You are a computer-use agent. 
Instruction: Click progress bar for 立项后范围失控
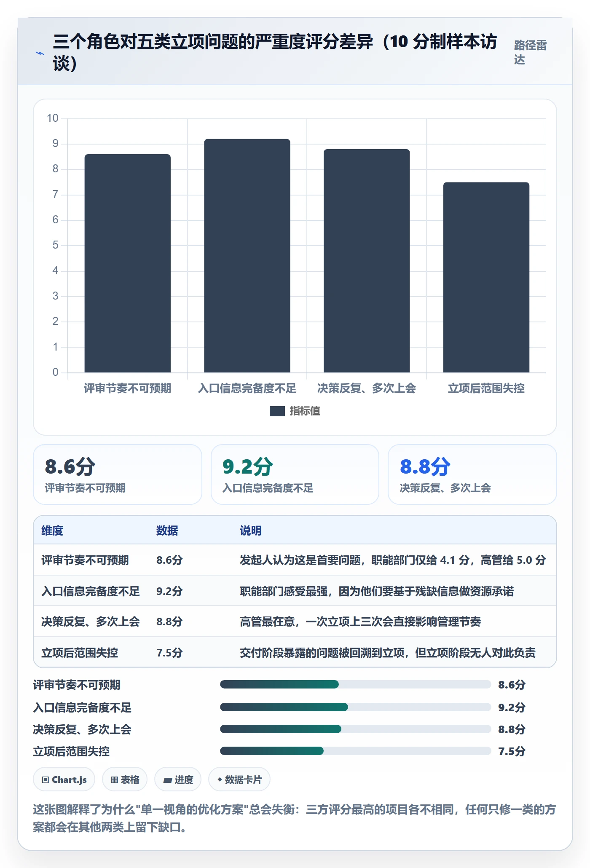click(356, 751)
